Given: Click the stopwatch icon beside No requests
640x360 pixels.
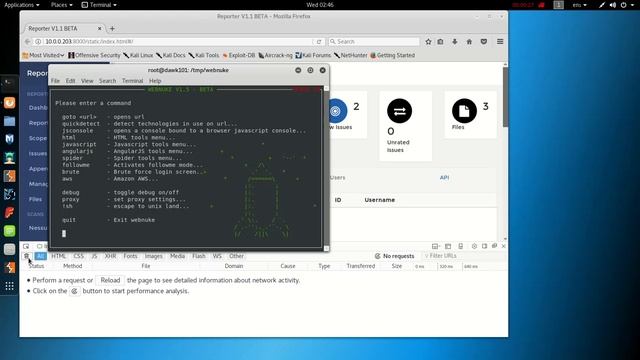Looking at the screenshot, I should click(x=378, y=256).
